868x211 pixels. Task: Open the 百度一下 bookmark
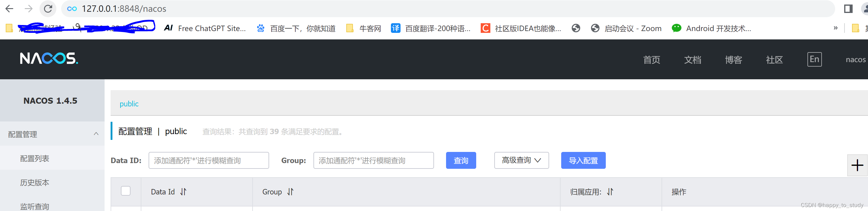click(296, 28)
